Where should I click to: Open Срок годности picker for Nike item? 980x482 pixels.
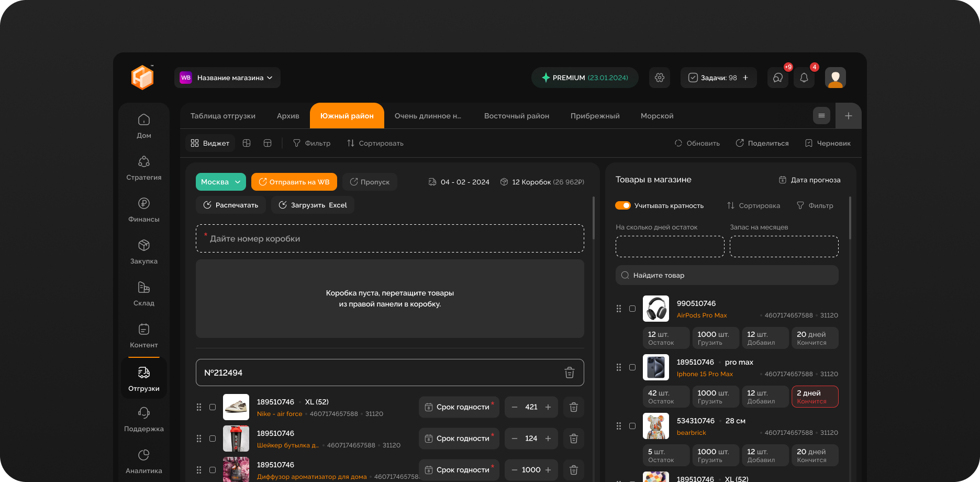[459, 407]
